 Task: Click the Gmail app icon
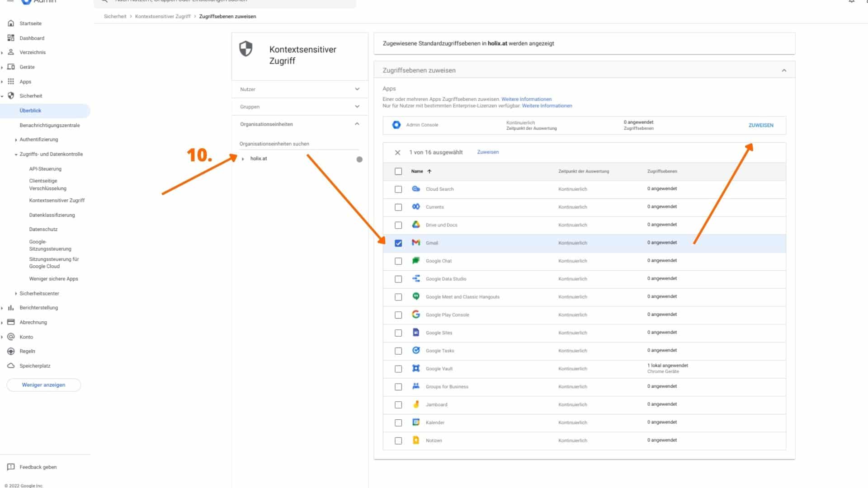tap(416, 243)
